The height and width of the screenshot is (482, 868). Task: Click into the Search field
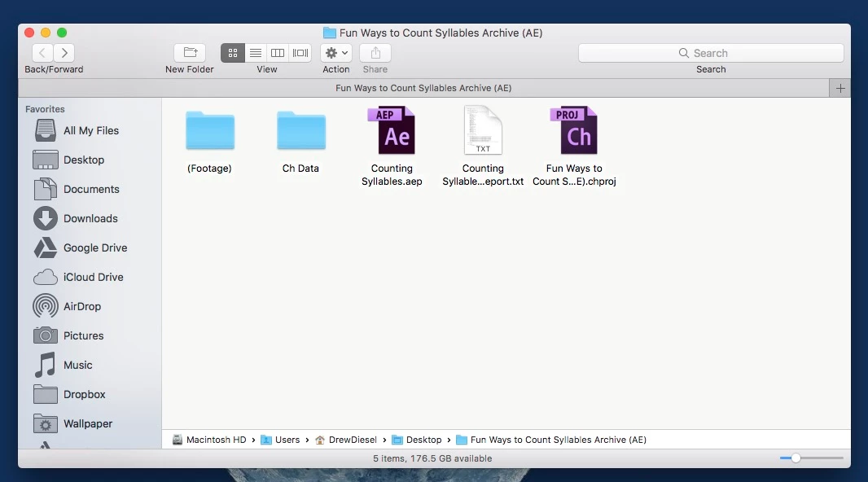711,53
